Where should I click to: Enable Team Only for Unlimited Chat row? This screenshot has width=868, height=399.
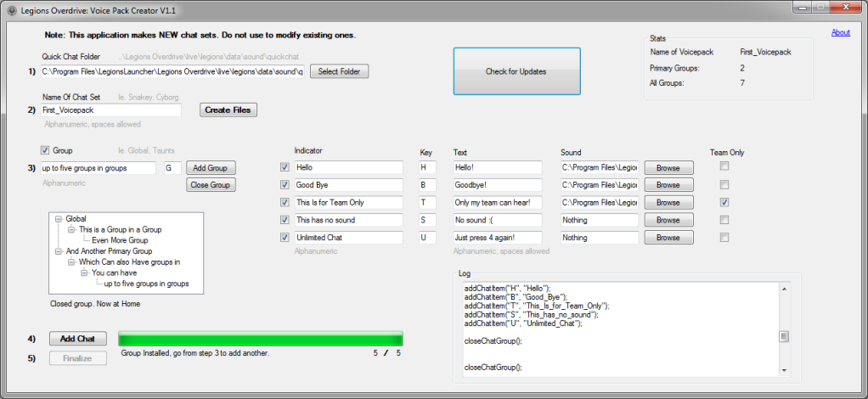724,238
